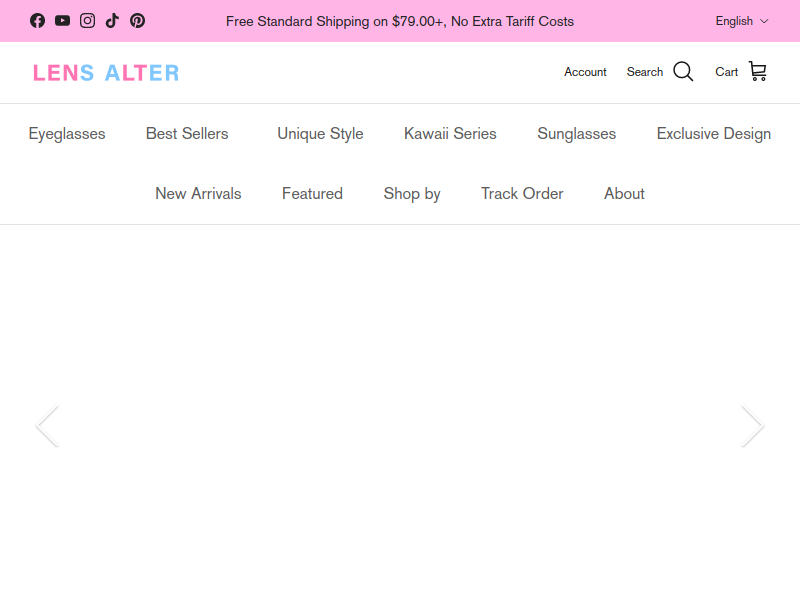Image resolution: width=800 pixels, height=600 pixels.
Task: Open the About menu item
Action: click(624, 194)
